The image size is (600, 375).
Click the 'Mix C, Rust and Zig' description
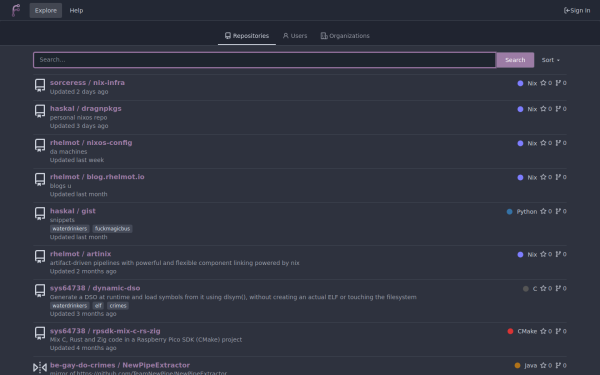click(x=146, y=339)
